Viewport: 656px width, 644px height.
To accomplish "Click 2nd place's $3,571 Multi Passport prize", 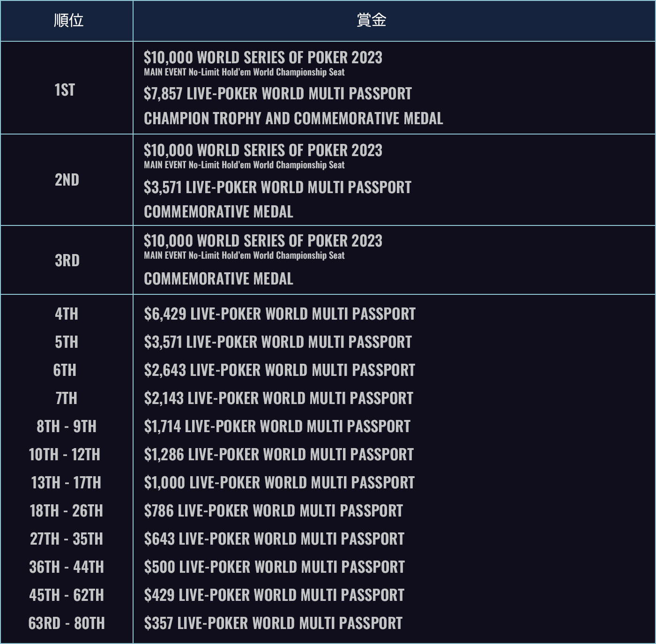I will coord(277,187).
